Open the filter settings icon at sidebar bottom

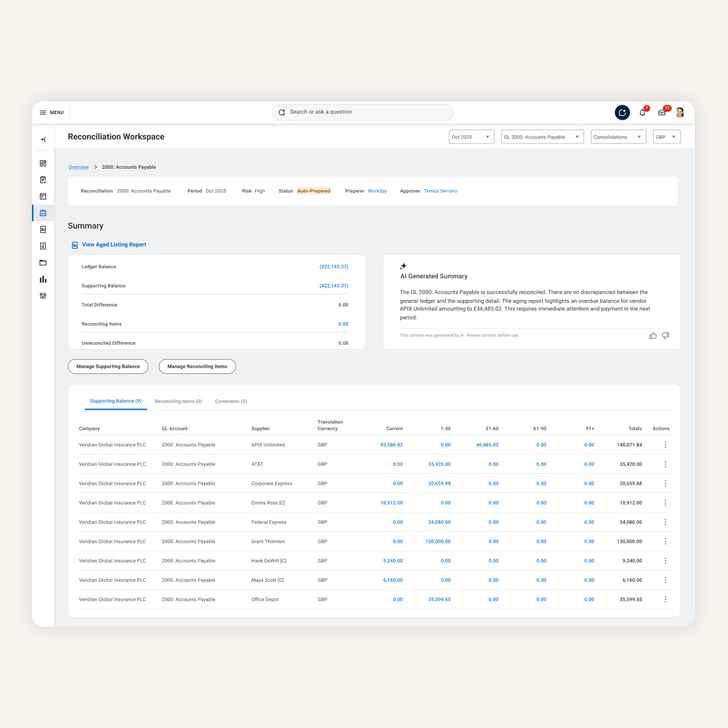(x=43, y=295)
